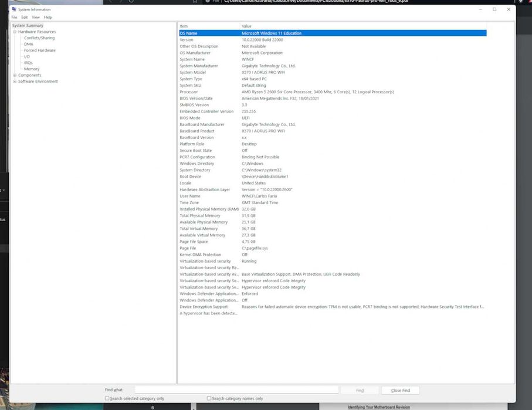Select the Other OS Description row

tap(333, 46)
